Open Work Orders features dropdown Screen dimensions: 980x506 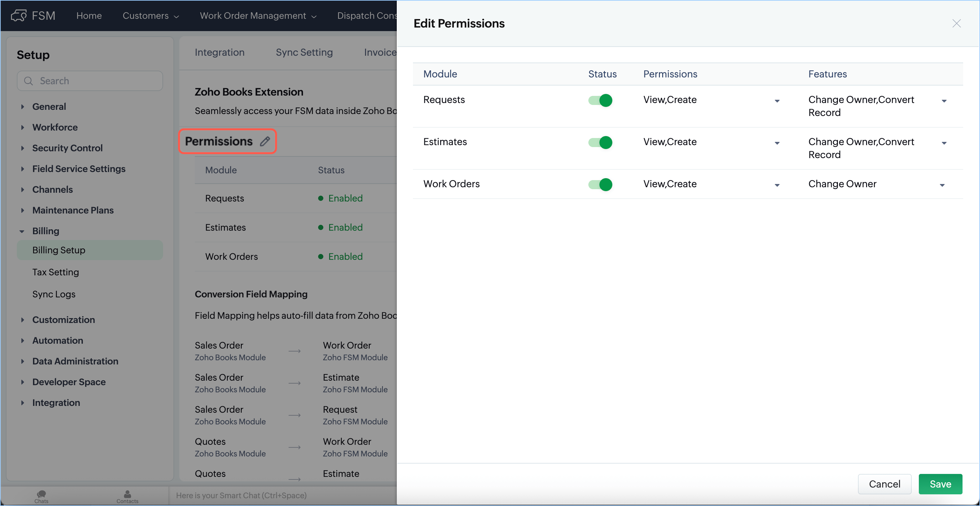(942, 185)
